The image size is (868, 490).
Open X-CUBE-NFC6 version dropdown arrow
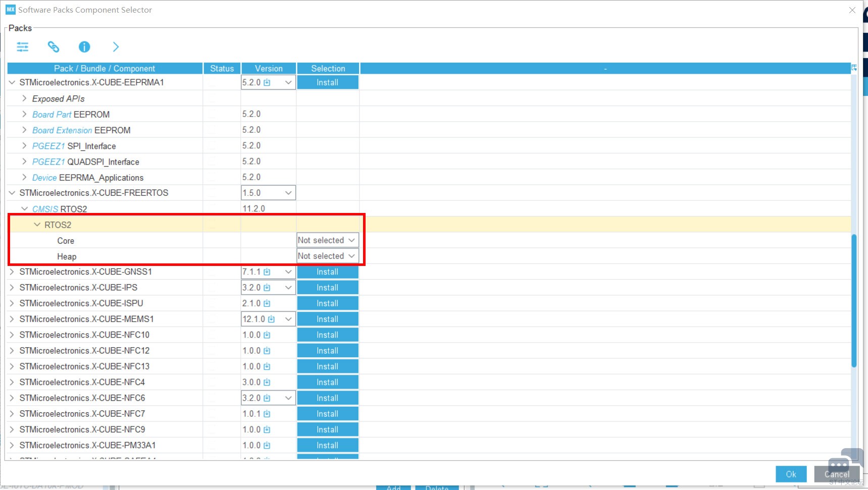288,398
